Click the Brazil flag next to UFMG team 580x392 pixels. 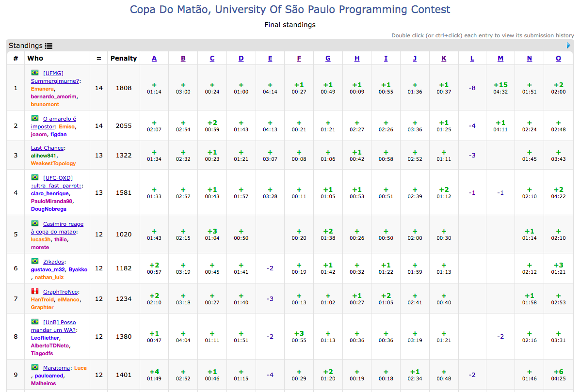point(35,73)
